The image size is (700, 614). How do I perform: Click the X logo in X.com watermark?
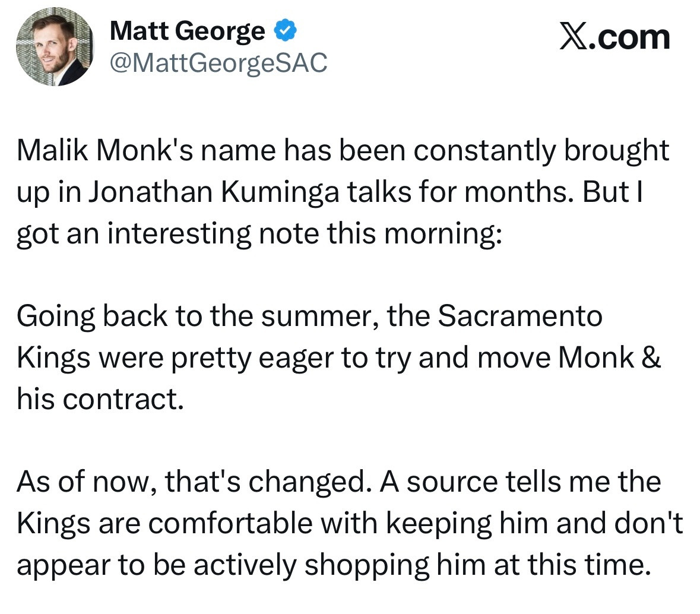(572, 38)
